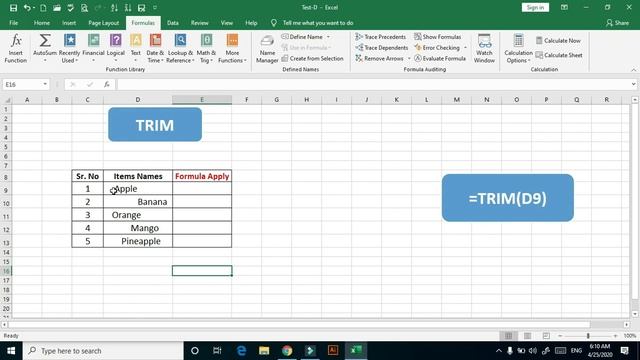Open the File tab
640x360 pixels.
coord(13,23)
